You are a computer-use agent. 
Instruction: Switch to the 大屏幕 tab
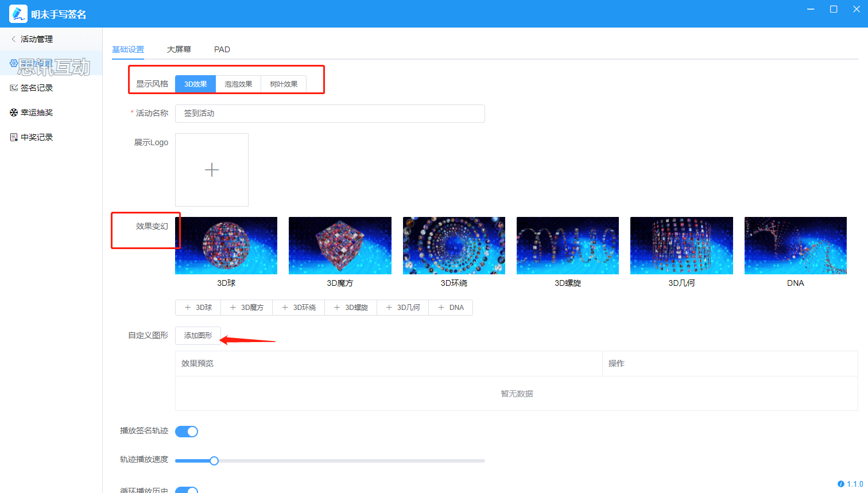(179, 49)
